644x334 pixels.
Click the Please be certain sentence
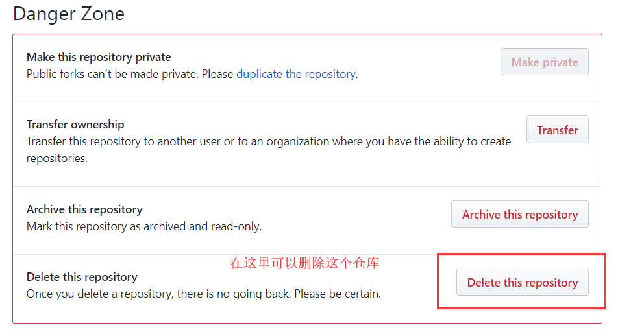[x=338, y=294]
